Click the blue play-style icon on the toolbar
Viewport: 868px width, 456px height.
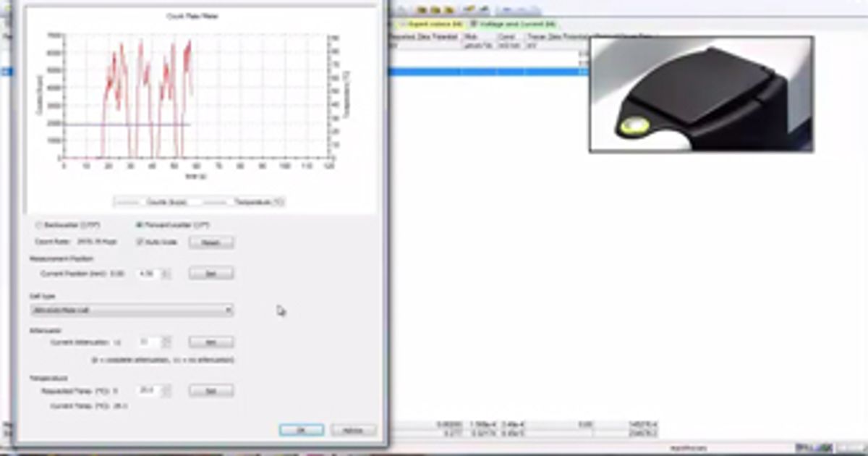(506, 9)
